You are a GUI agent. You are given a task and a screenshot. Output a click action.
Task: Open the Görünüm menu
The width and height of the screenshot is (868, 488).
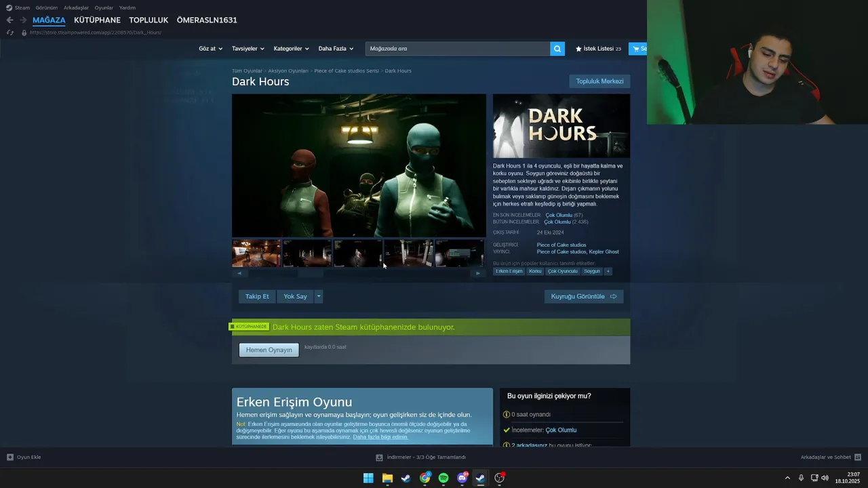point(46,7)
